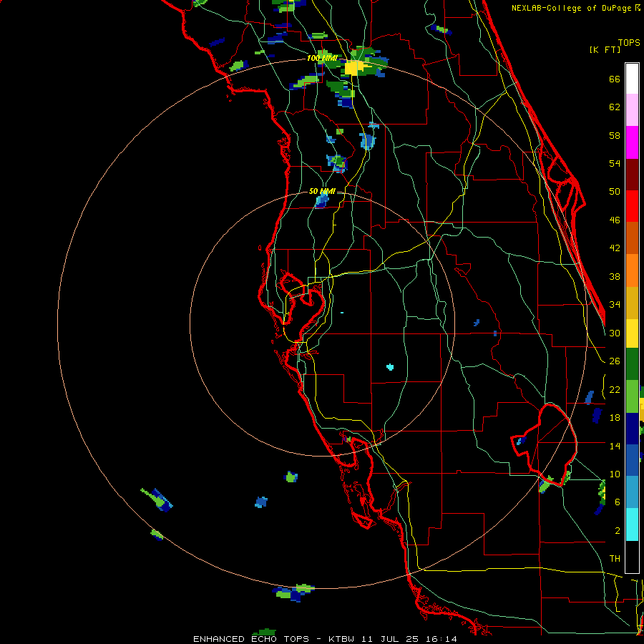
Task: Click the legend value 54
Action: [x=615, y=163]
